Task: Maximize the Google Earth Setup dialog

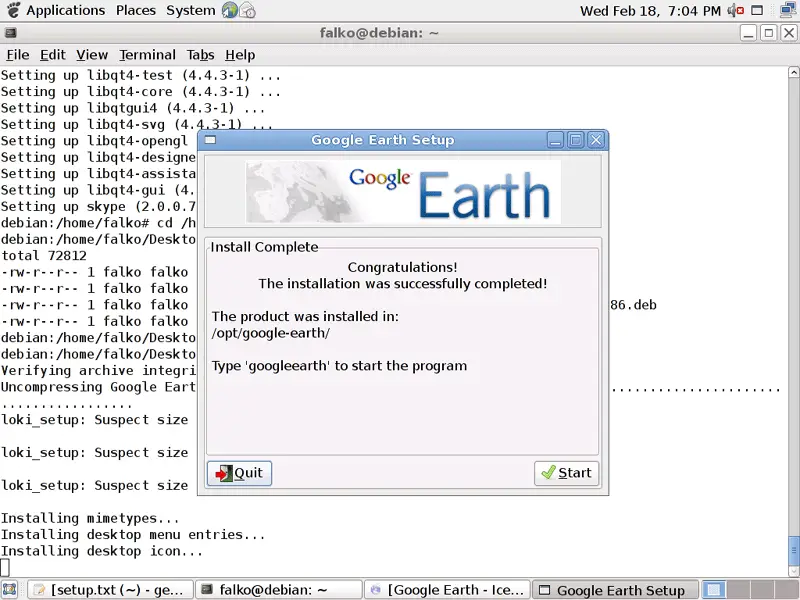Action: click(x=576, y=140)
